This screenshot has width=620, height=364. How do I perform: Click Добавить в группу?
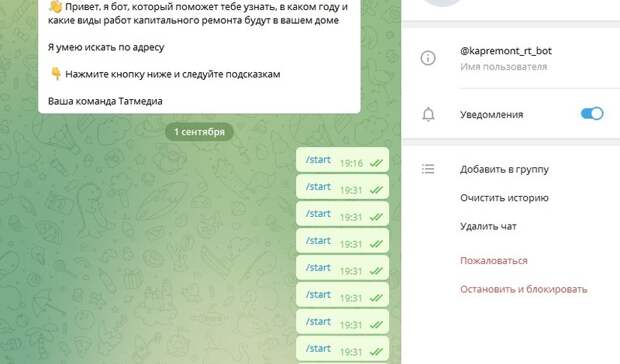point(504,170)
